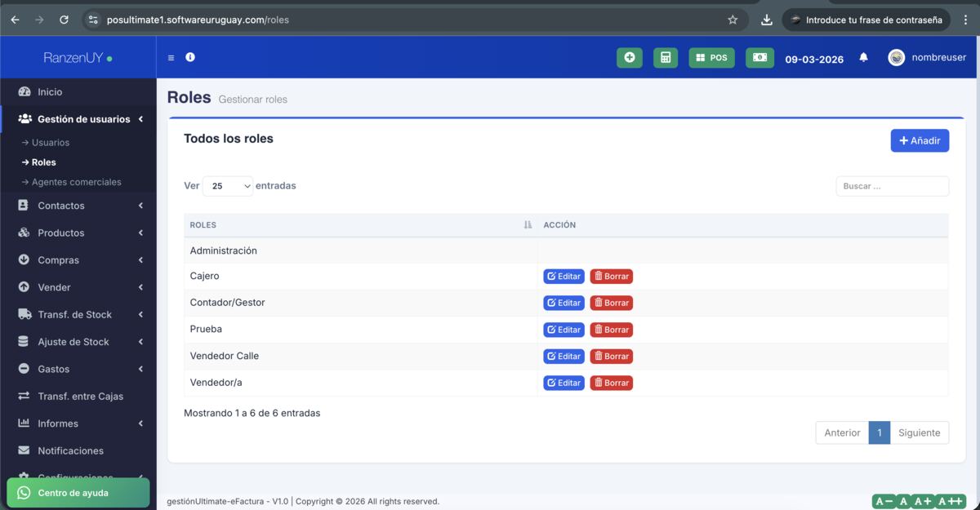
Task: Toggle sidebar with the hamburger menu icon
Action: click(x=171, y=58)
